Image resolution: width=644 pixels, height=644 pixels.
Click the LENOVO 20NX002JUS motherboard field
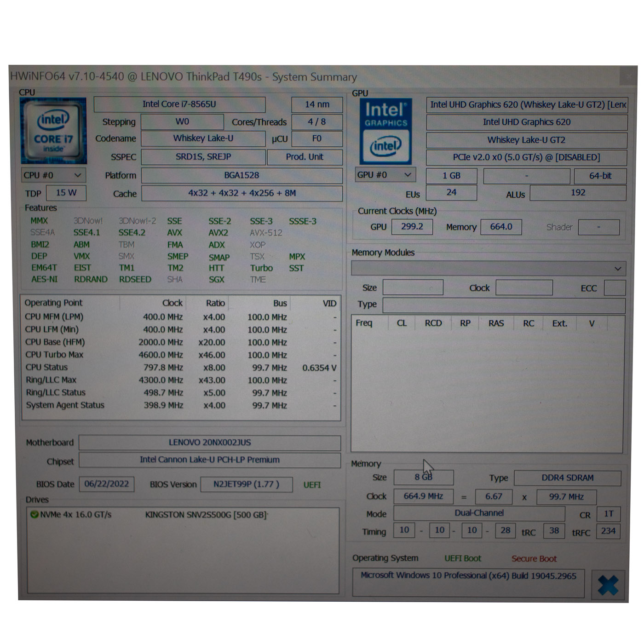[210, 443]
